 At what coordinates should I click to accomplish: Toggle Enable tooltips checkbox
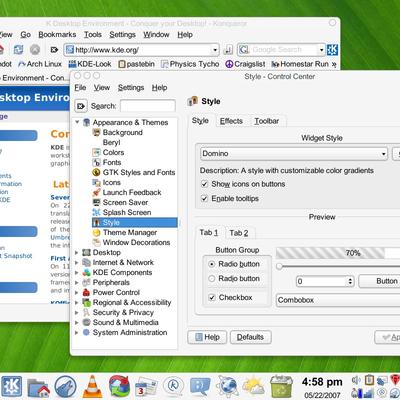tap(205, 199)
